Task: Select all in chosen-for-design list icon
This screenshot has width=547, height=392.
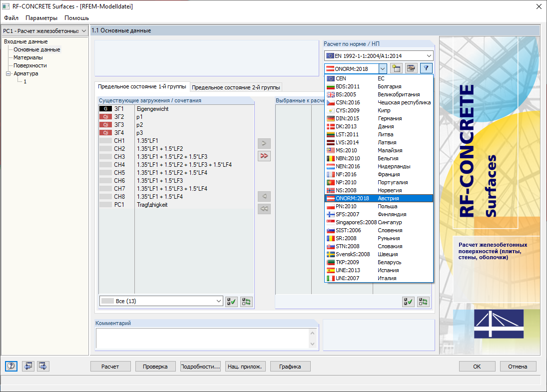Action: [x=408, y=302]
